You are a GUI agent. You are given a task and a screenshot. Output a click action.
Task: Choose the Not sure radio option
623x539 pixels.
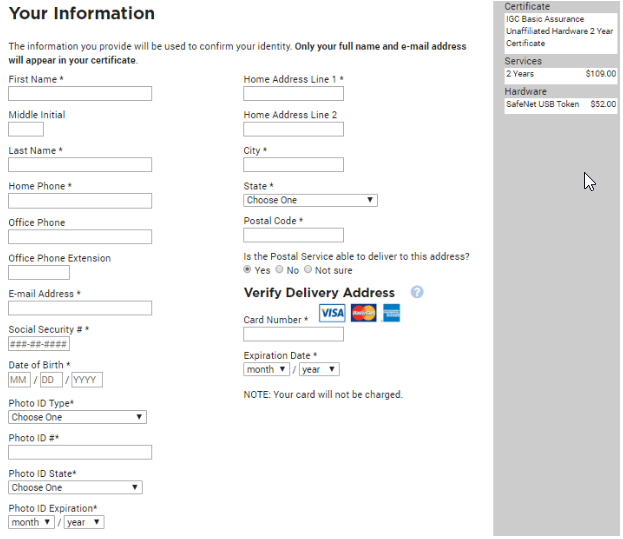tap(308, 270)
